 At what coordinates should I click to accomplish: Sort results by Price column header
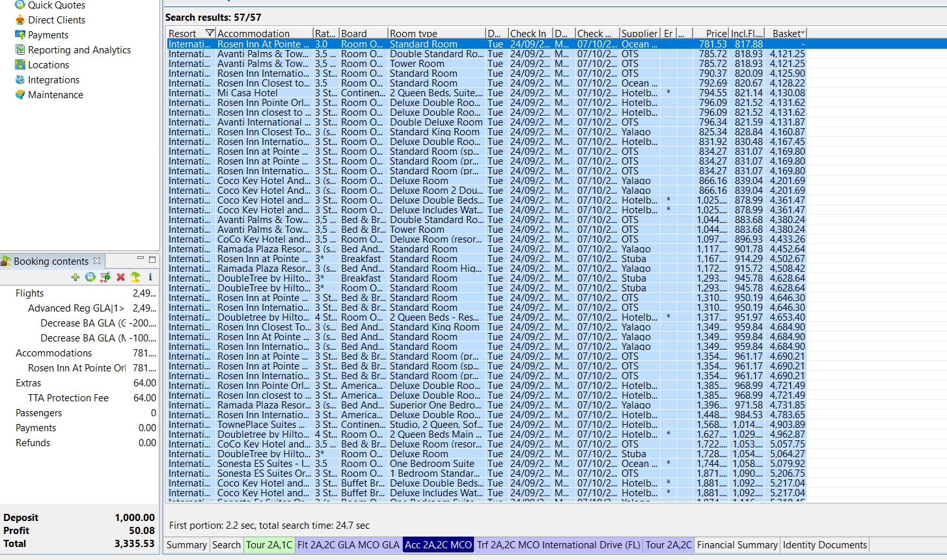click(x=711, y=33)
